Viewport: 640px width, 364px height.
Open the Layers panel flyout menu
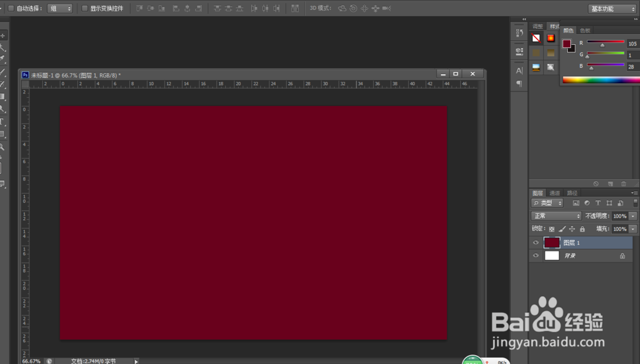tap(634, 193)
